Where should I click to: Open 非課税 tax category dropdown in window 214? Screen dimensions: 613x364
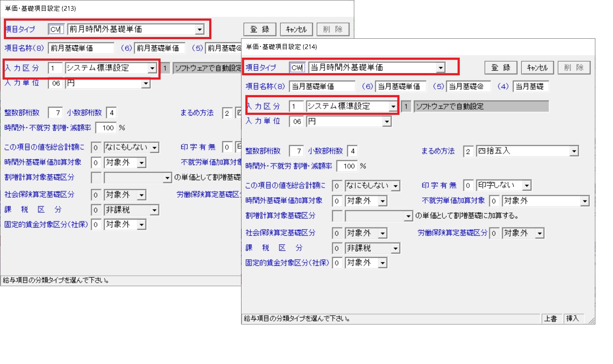pos(396,248)
